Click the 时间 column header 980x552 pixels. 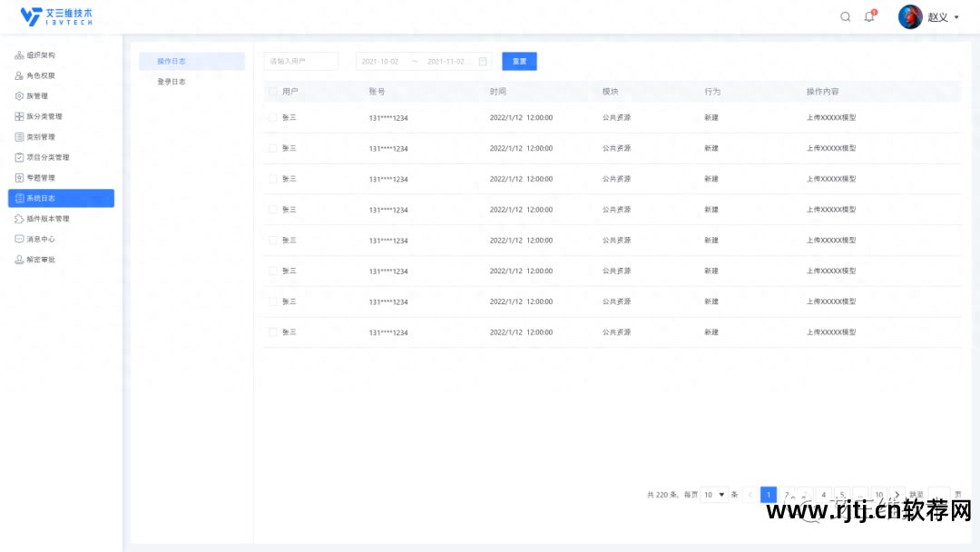[498, 92]
